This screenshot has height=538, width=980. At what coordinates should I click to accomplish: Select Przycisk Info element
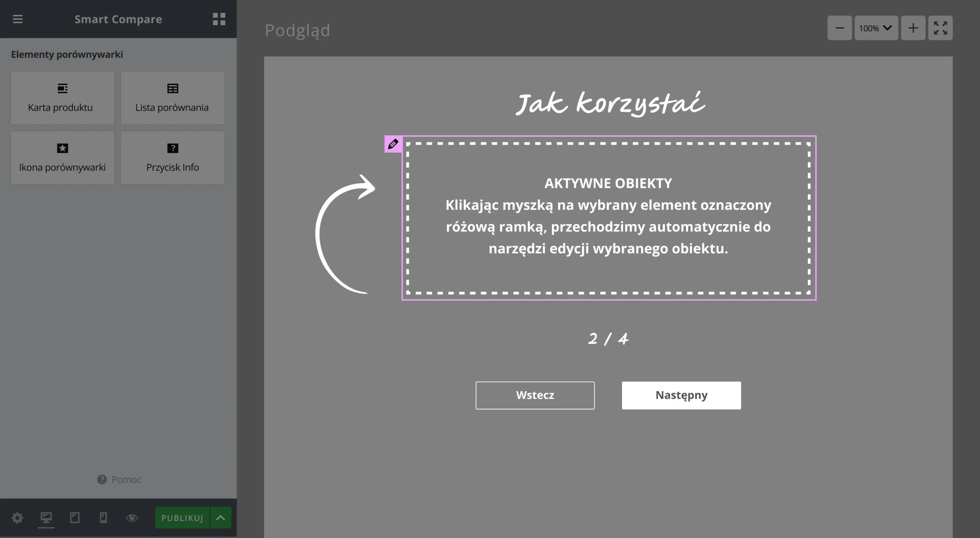pos(173,158)
